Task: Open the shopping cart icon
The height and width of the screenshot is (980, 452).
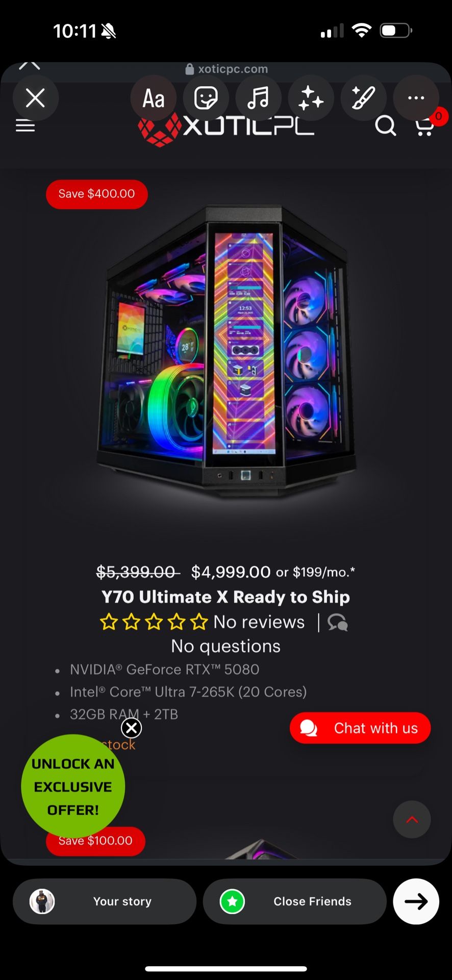Action: coord(425,126)
